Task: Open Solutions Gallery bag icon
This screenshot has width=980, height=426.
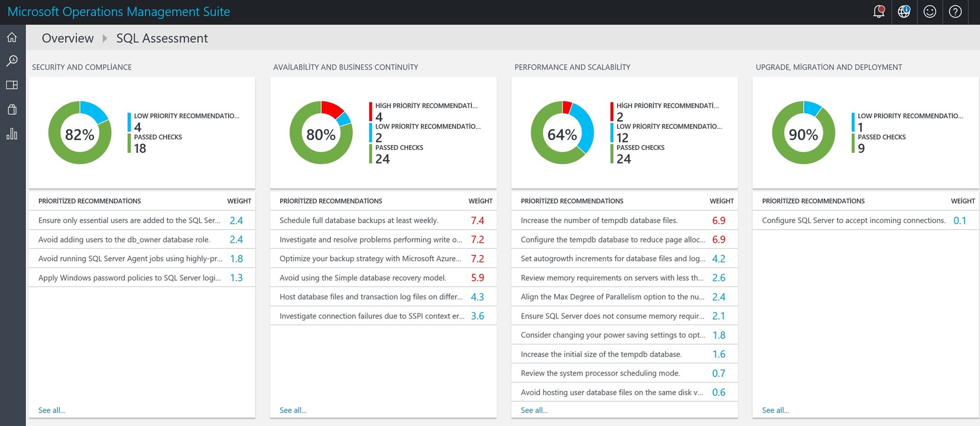Action: pos(12,109)
